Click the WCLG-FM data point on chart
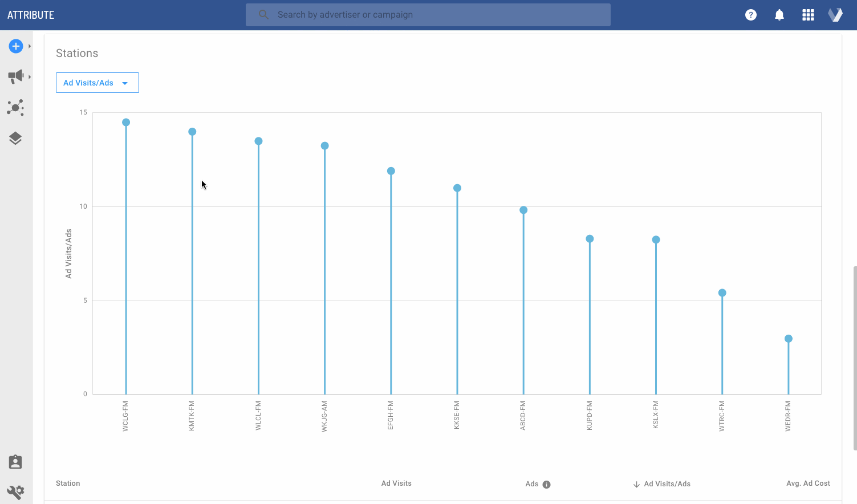Viewport: 857px width, 504px height. coord(126,123)
